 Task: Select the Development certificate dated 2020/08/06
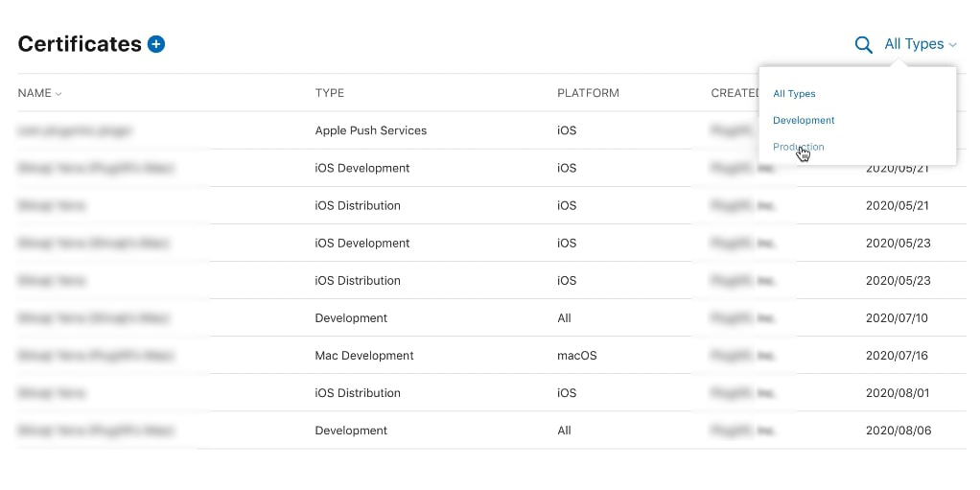tap(351, 431)
